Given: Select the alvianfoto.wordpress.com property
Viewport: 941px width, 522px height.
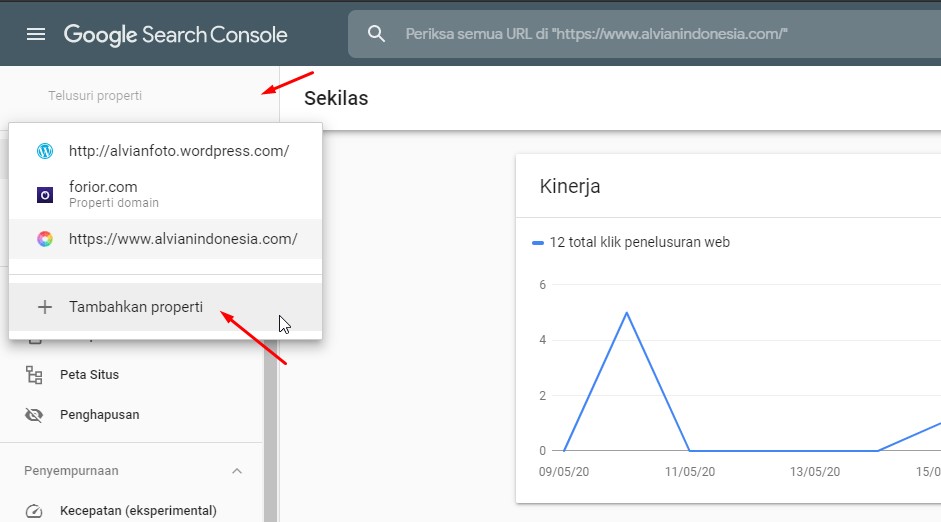Looking at the screenshot, I should 165,151.
